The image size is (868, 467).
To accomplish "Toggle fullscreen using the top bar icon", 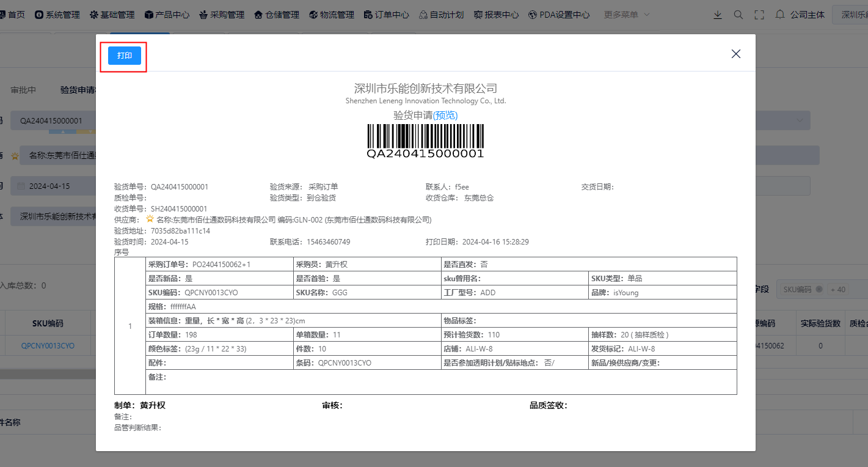I will (759, 15).
